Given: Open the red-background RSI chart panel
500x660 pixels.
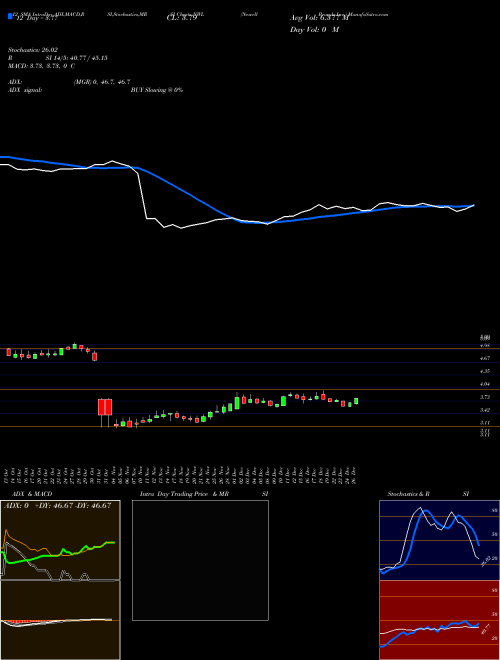Looking at the screenshot, I should (439, 620).
